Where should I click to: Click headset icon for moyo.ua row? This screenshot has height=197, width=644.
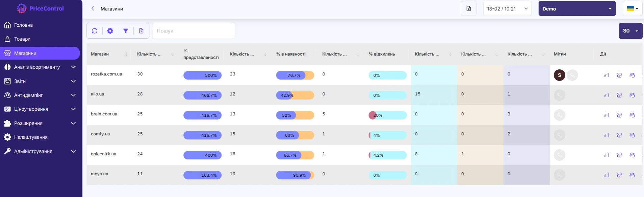pyautogui.click(x=632, y=175)
